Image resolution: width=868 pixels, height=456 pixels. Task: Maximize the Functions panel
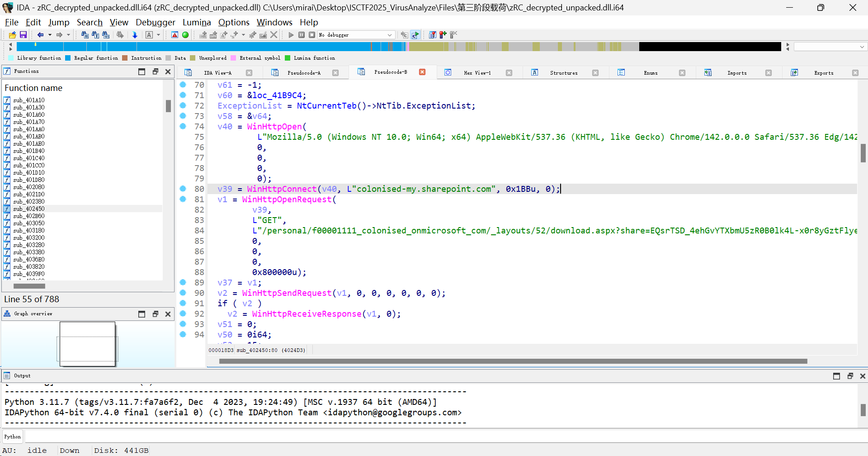tap(142, 71)
